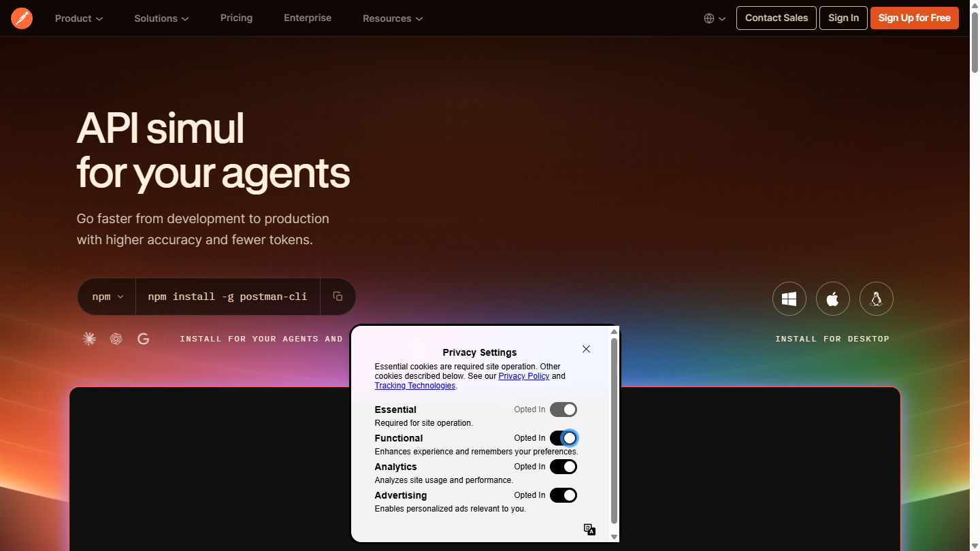Screen dimensions: 980x551
Task: Click "Analyzes site usage and performance." text
Action: 444,480
